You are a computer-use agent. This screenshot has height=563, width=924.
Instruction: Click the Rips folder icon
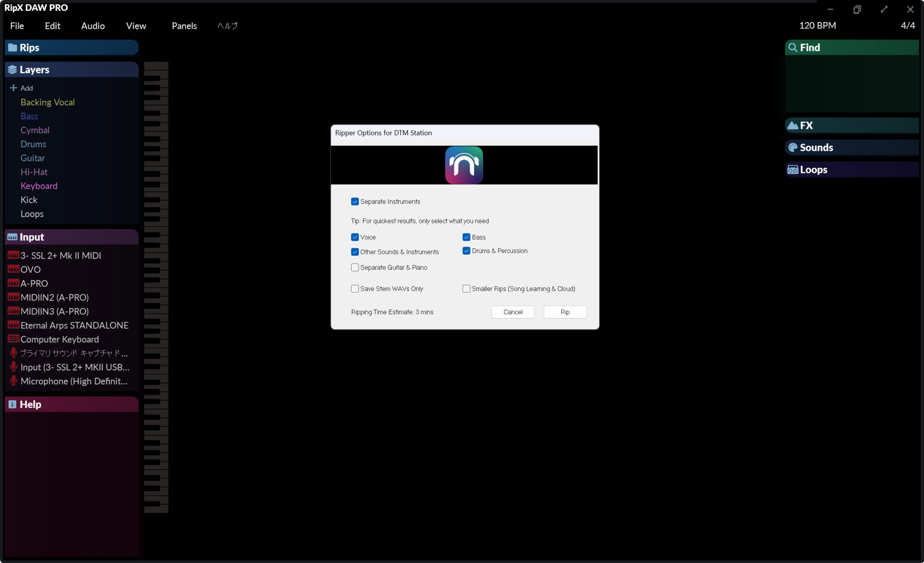[12, 47]
